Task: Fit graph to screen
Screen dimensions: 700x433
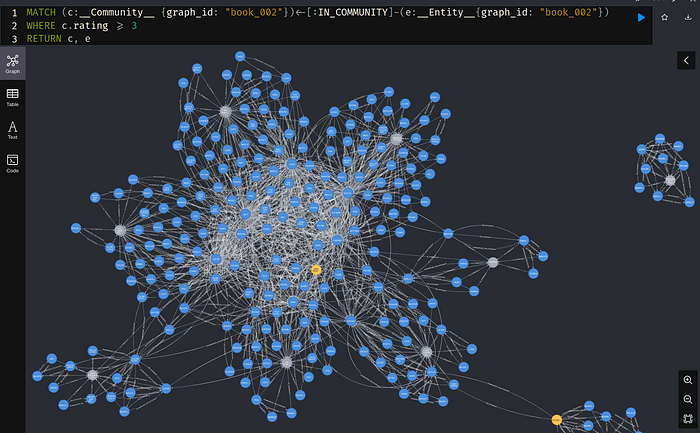Action: coord(688,418)
